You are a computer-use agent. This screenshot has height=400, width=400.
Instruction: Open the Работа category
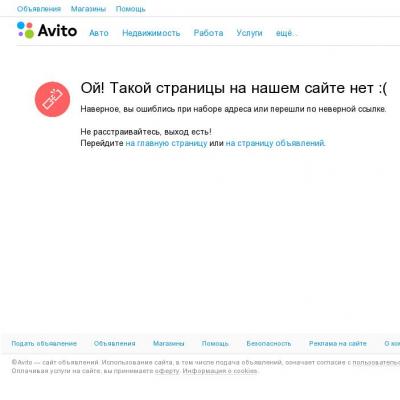pyautogui.click(x=208, y=33)
